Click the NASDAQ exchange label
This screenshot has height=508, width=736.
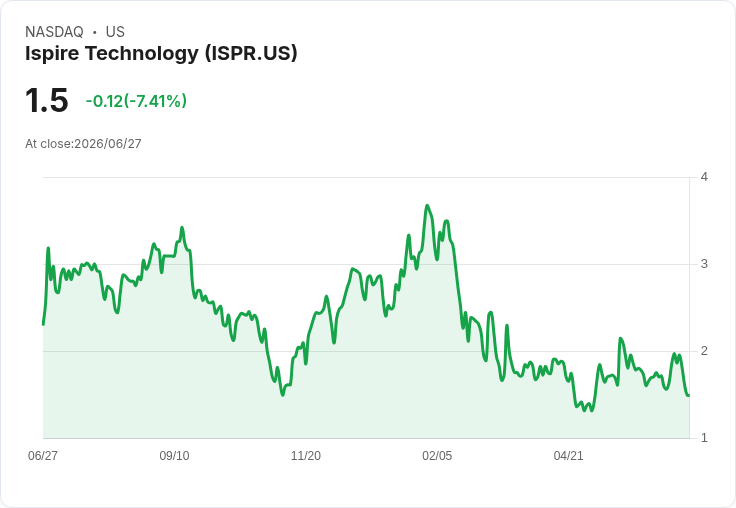tap(54, 32)
